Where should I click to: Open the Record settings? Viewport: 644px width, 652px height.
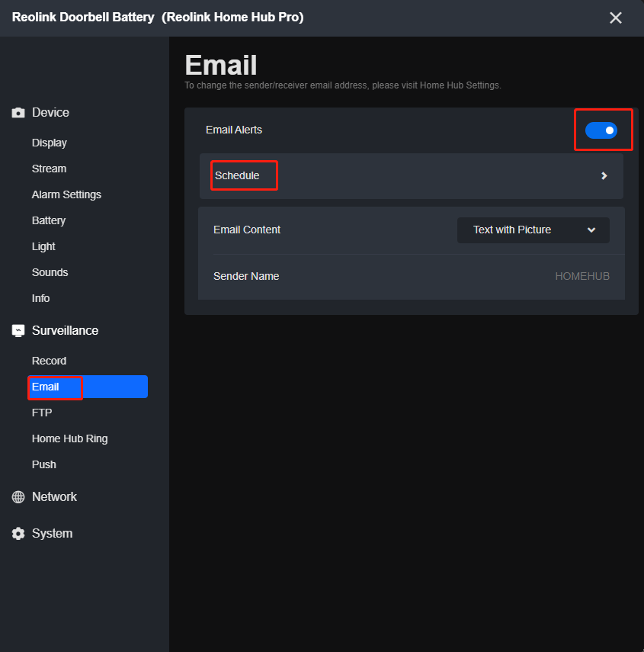49,361
